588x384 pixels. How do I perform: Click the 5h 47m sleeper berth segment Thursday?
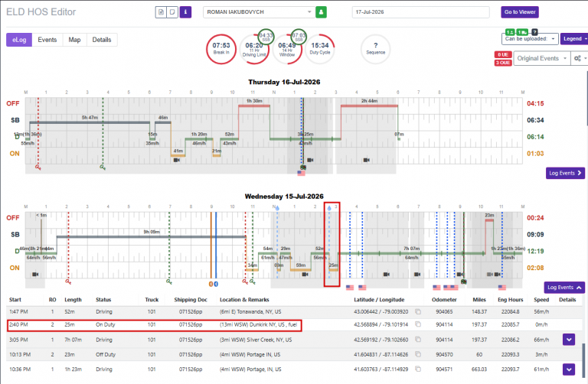coord(90,122)
